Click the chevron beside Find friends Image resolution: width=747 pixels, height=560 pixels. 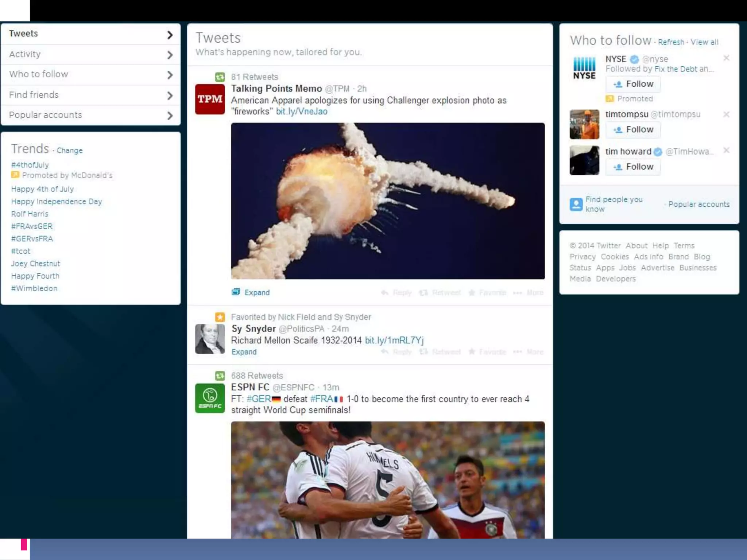(x=170, y=96)
